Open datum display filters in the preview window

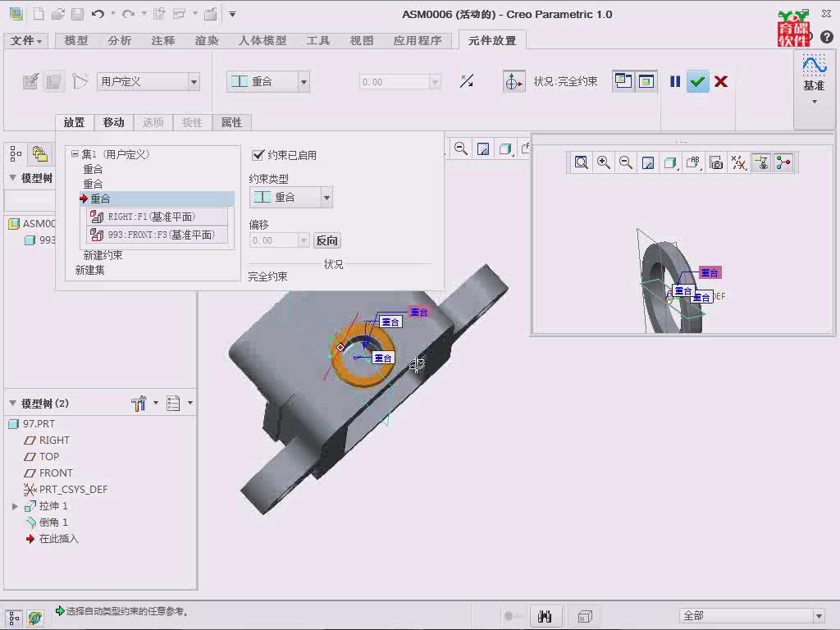tap(739, 162)
